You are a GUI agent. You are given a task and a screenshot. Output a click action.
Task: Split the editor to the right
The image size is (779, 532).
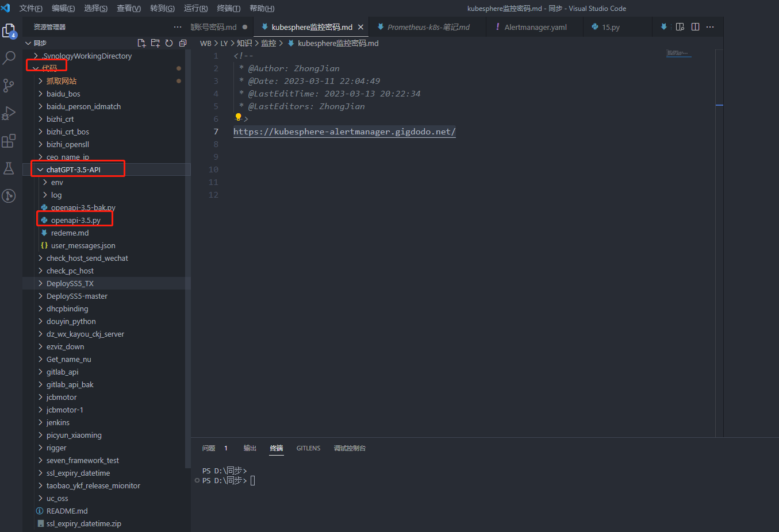coord(695,27)
